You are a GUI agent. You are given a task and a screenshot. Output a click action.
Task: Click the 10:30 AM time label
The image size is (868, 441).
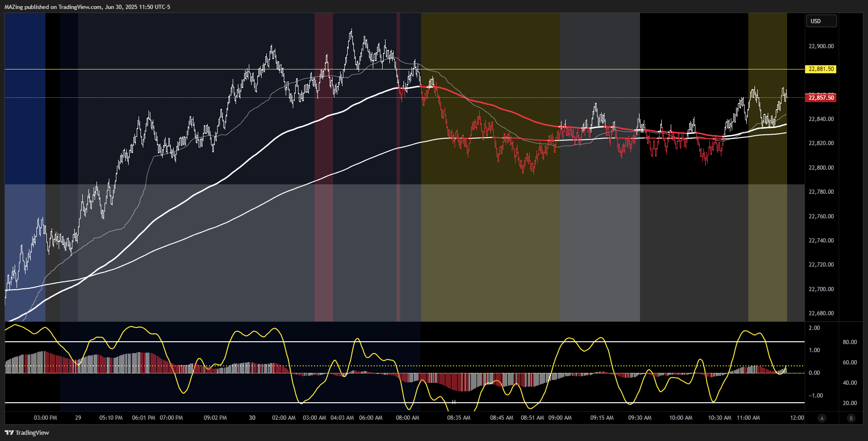pyautogui.click(x=719, y=418)
